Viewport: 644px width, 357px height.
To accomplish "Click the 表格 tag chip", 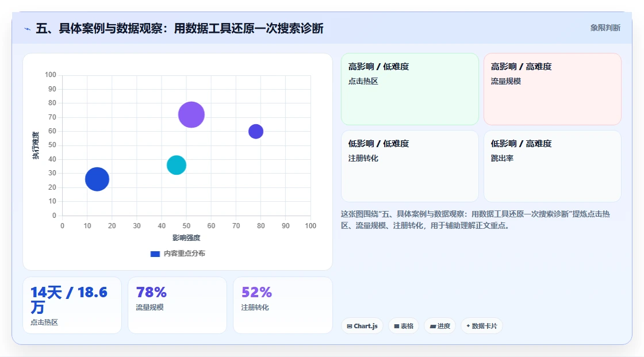I will tap(404, 326).
